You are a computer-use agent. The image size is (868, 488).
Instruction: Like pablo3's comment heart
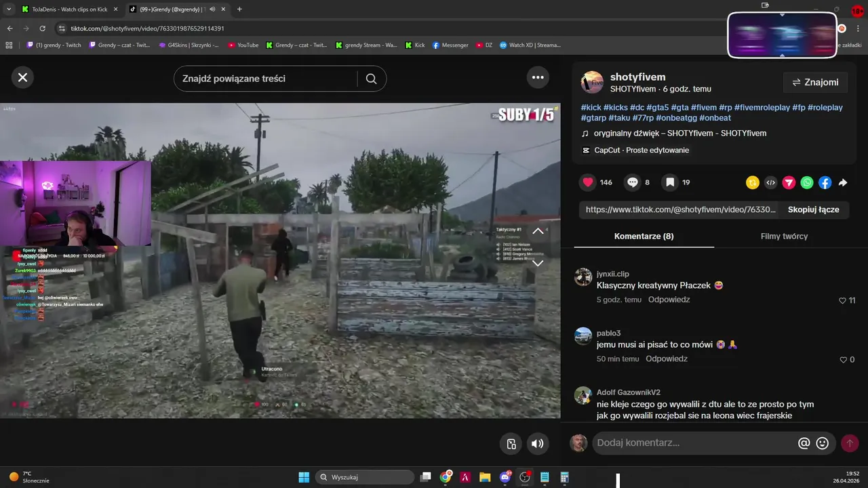pos(842,360)
